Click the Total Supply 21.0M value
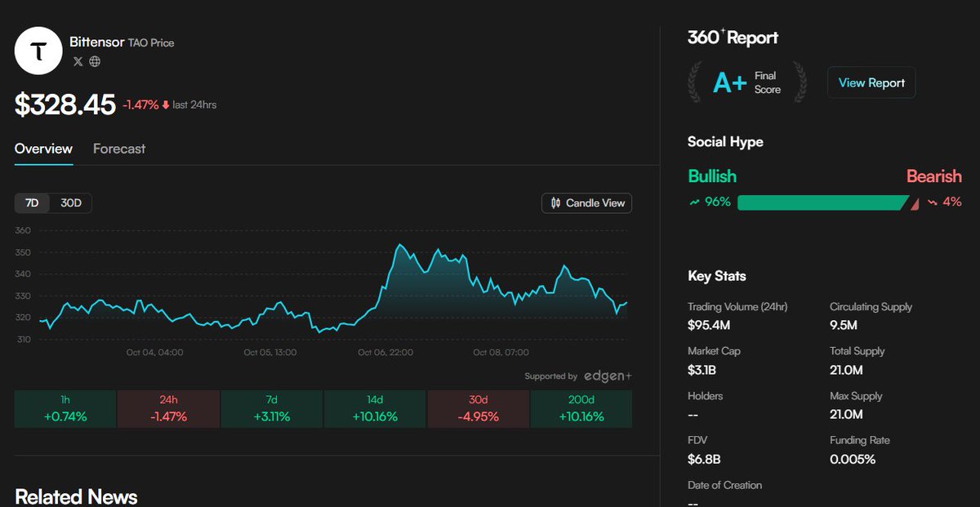 [846, 370]
